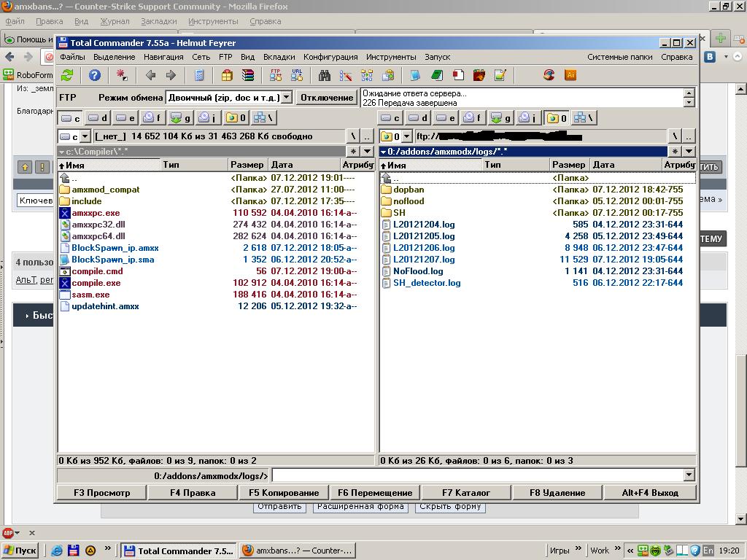Open left panel favorites asterisk button
747x560 pixels.
click(x=353, y=152)
